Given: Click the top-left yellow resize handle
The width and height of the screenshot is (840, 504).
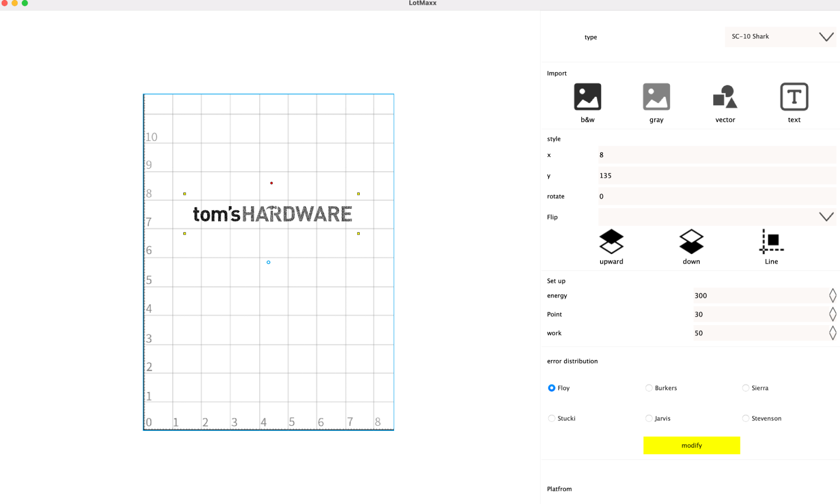Looking at the screenshot, I should [x=184, y=194].
